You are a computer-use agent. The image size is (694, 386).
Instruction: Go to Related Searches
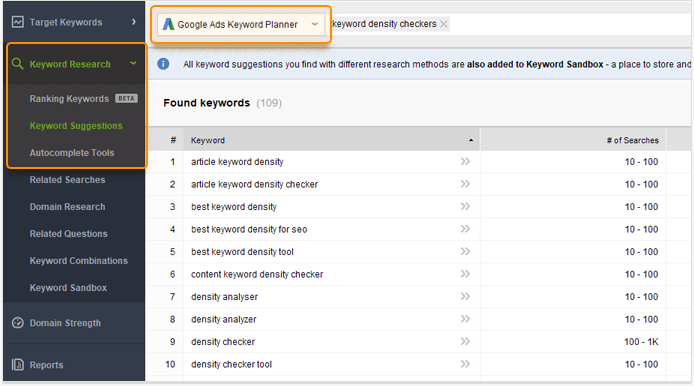[67, 180]
